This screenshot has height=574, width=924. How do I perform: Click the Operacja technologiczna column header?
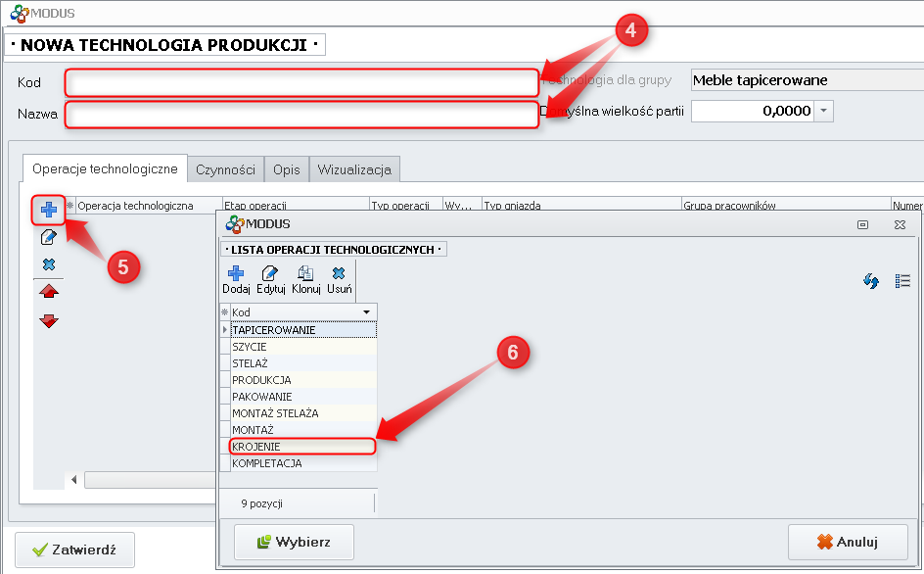pyautogui.click(x=149, y=206)
